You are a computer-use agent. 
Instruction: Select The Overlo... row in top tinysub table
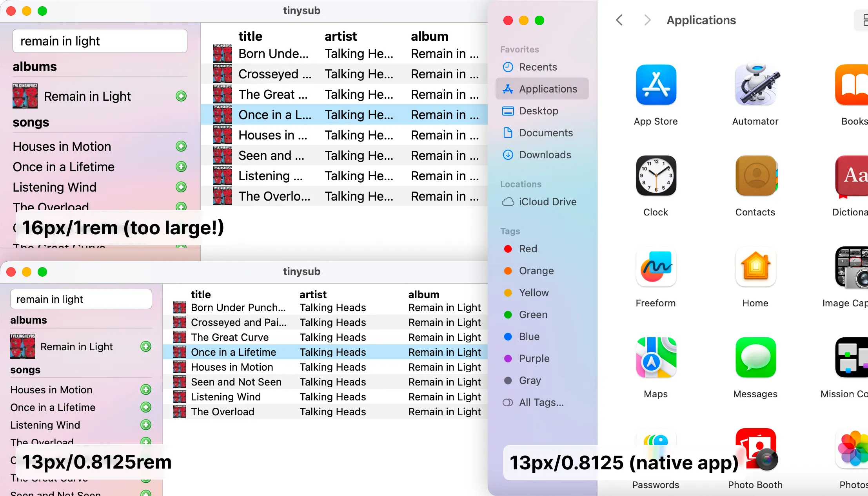pyautogui.click(x=344, y=196)
